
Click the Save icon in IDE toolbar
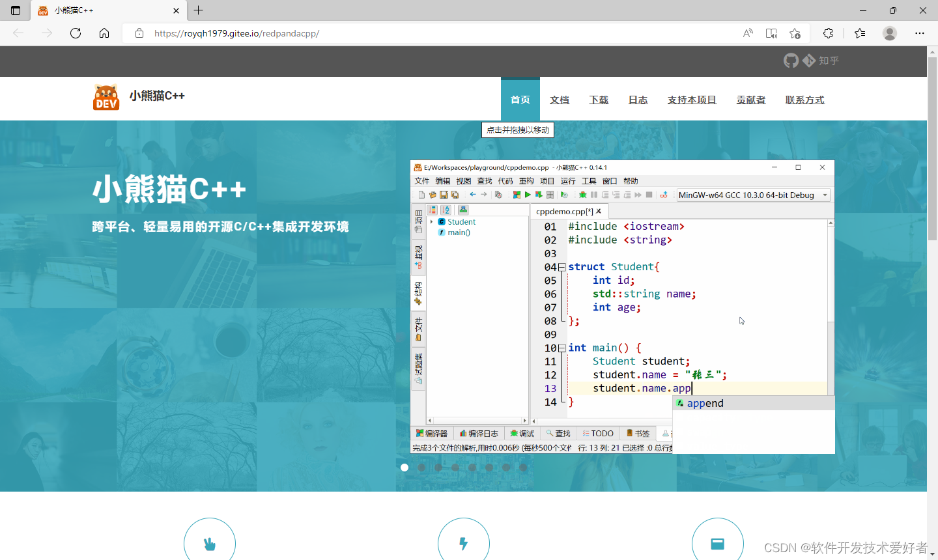[444, 195]
